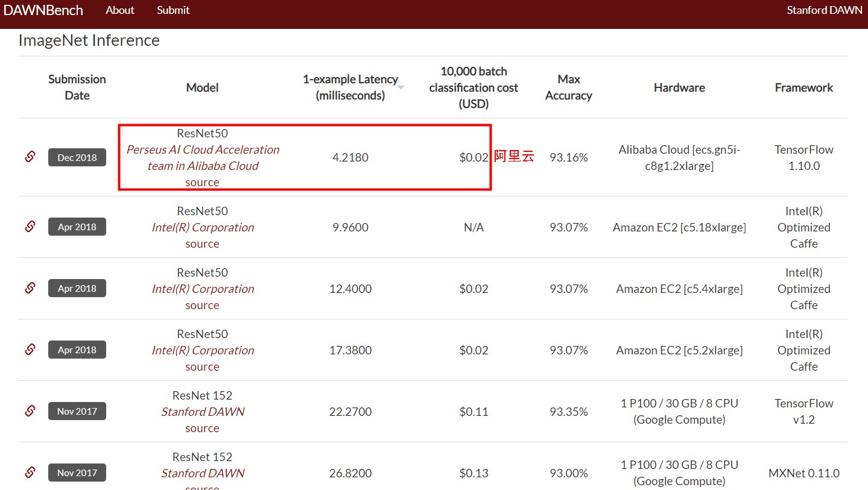Image resolution: width=868 pixels, height=490 pixels.
Task: Click the Amazon EC2 [c5.2xlarge] hardware cell
Action: pos(679,350)
